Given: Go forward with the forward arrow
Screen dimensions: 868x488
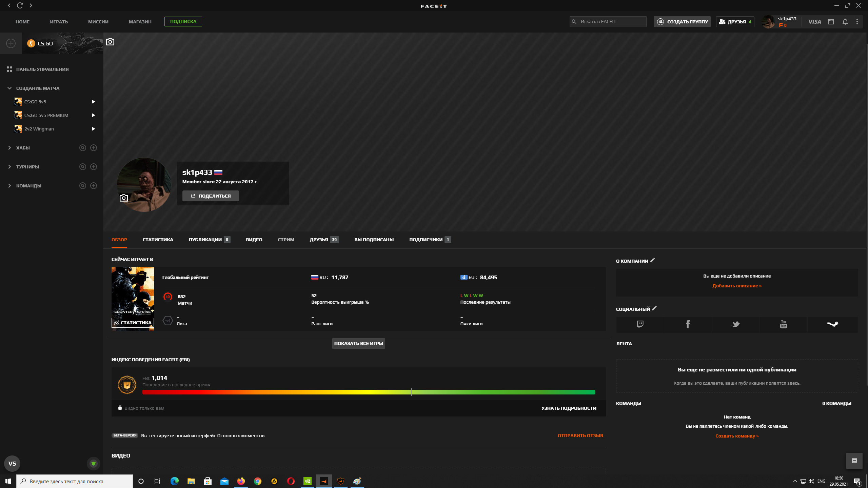Looking at the screenshot, I should tap(31, 5).
